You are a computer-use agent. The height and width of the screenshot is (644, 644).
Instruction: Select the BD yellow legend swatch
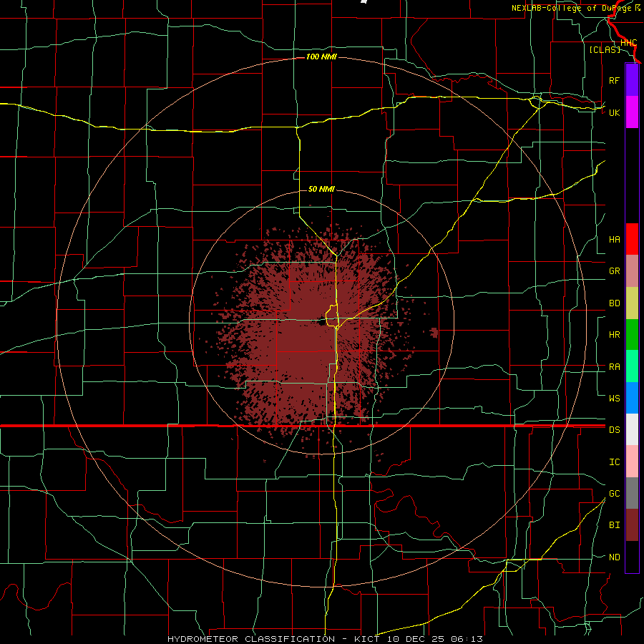click(x=632, y=303)
